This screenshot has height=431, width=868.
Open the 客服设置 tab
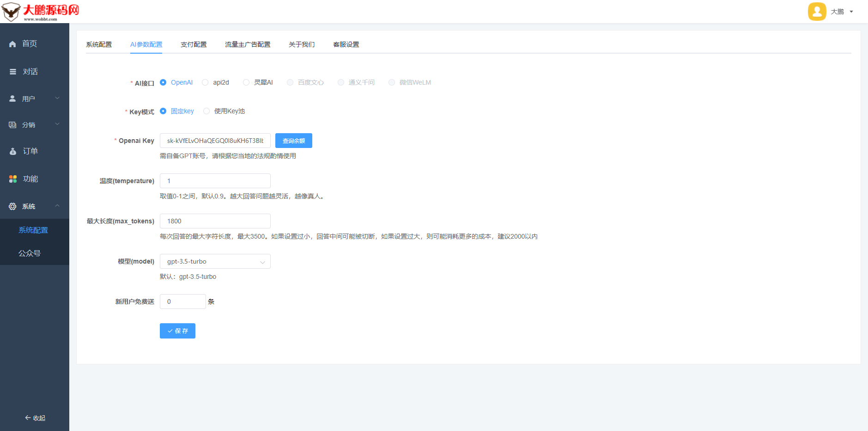pos(346,44)
